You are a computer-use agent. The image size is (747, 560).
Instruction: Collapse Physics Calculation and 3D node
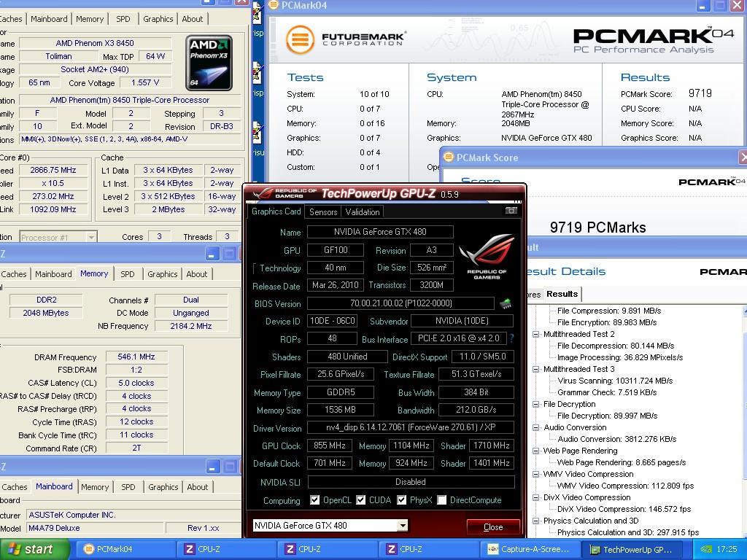tap(536, 521)
